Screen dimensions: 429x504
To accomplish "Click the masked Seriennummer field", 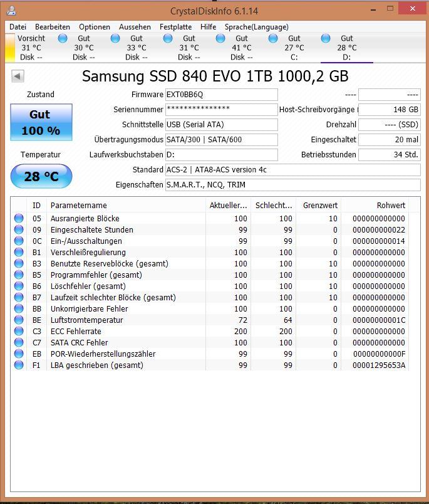I will click(221, 110).
